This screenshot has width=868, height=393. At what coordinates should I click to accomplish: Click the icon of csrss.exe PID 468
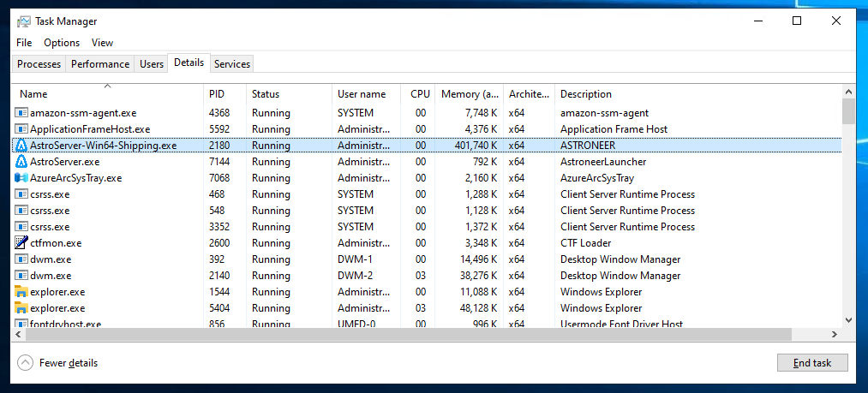[x=21, y=194]
